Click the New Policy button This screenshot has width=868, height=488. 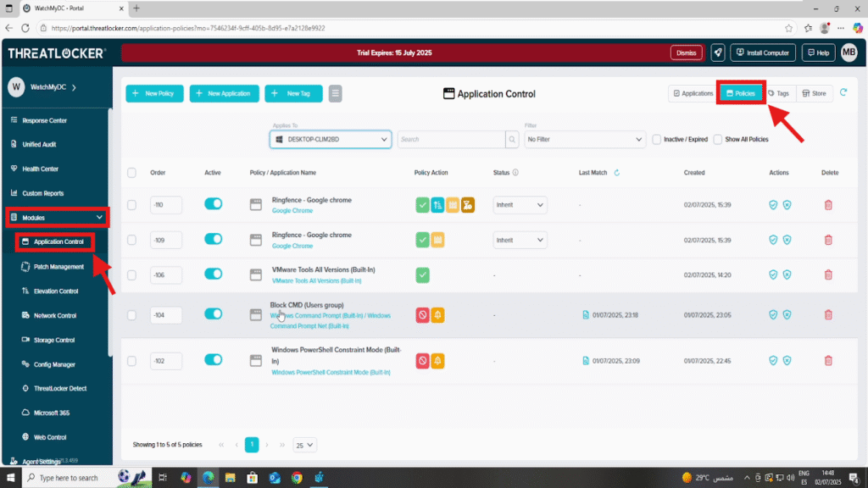tap(154, 93)
